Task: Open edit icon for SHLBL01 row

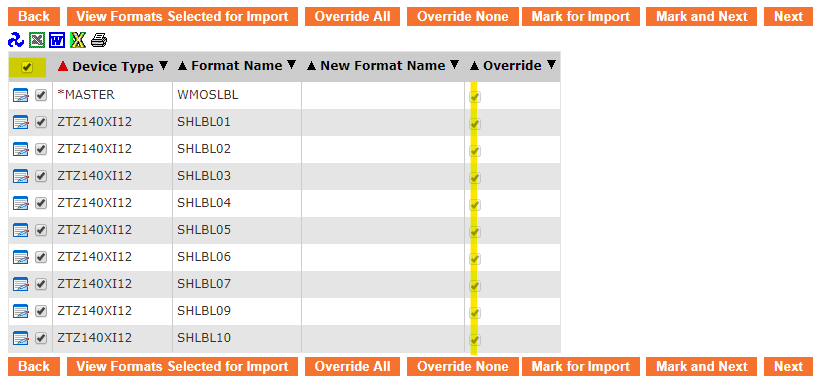Action: pos(20,123)
